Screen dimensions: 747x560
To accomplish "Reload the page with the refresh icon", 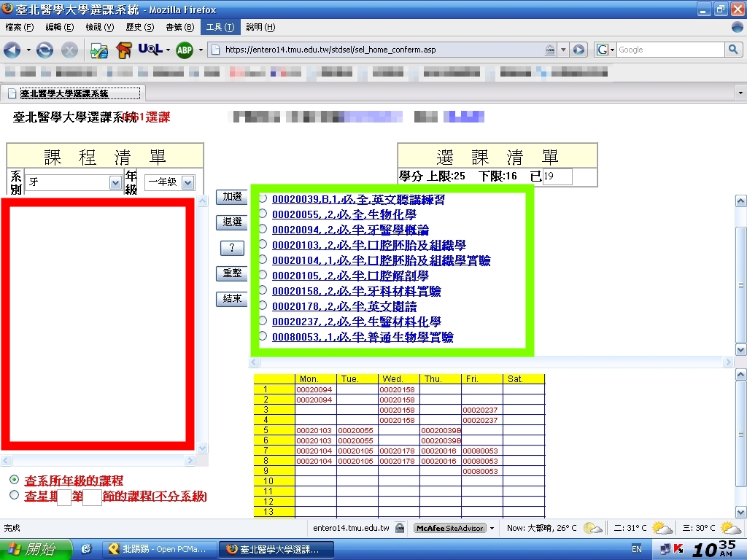I will (44, 50).
